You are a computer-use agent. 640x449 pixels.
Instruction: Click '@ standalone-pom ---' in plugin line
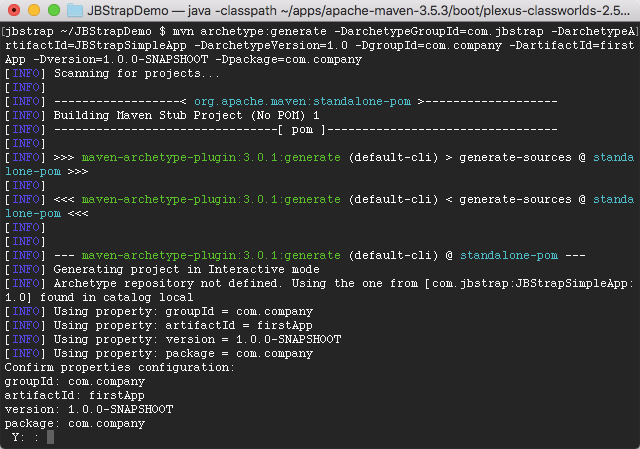point(516,256)
